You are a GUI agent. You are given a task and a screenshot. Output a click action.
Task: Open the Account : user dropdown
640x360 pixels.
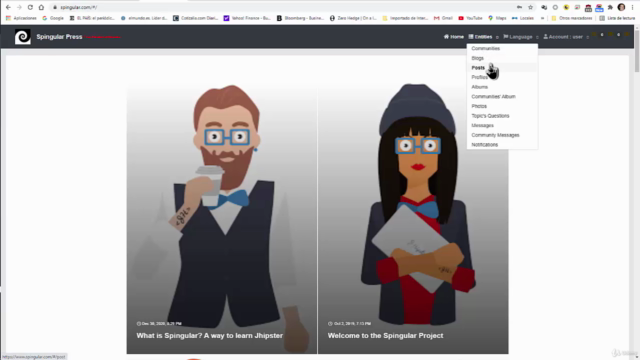566,37
